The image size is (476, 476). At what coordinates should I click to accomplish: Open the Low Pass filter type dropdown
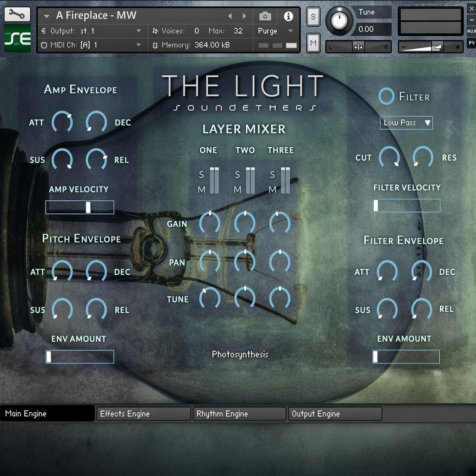point(406,123)
